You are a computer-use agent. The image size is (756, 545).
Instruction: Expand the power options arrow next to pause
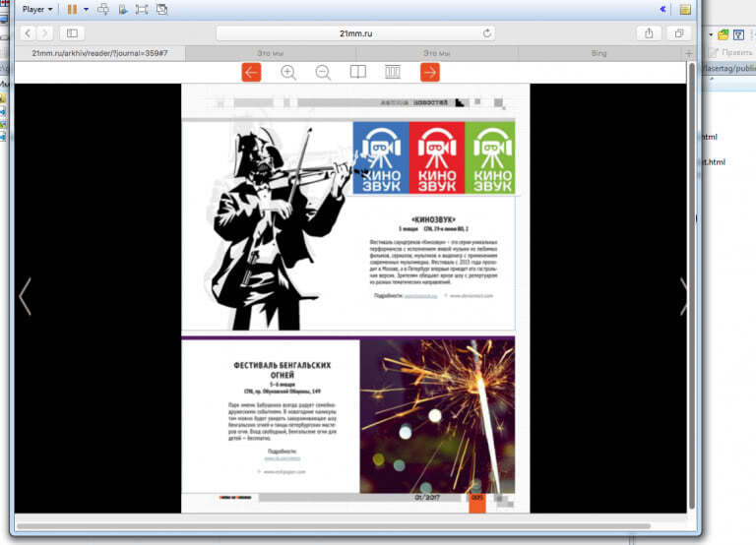click(x=86, y=9)
